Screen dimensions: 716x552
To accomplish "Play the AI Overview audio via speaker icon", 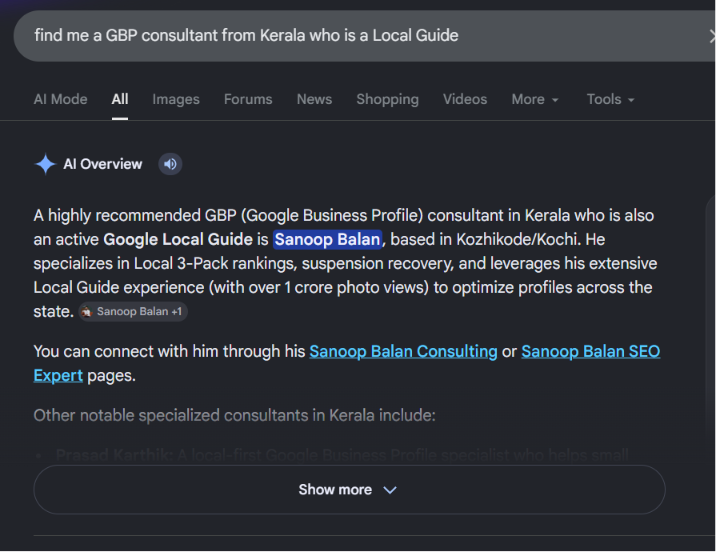I will click(170, 164).
